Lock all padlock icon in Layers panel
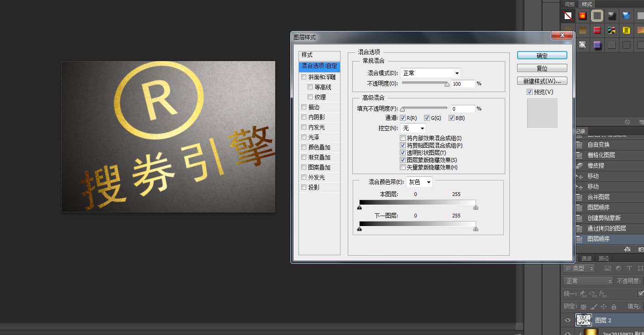The width and height of the screenshot is (644, 335). point(614,307)
